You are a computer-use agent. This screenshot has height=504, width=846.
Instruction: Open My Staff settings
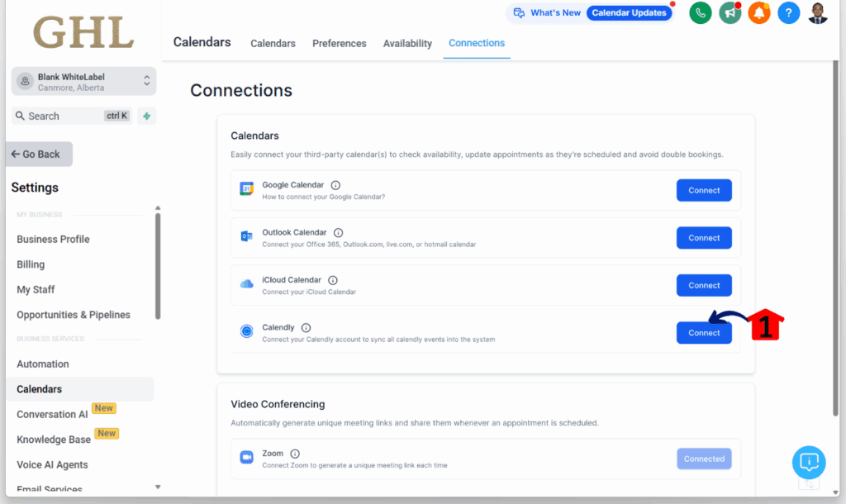pos(36,290)
